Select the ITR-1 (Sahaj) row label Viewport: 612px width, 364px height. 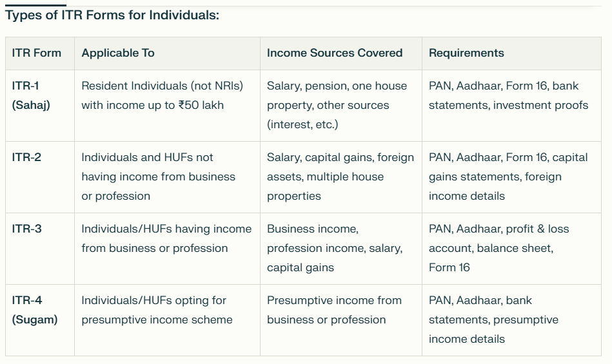(31, 95)
